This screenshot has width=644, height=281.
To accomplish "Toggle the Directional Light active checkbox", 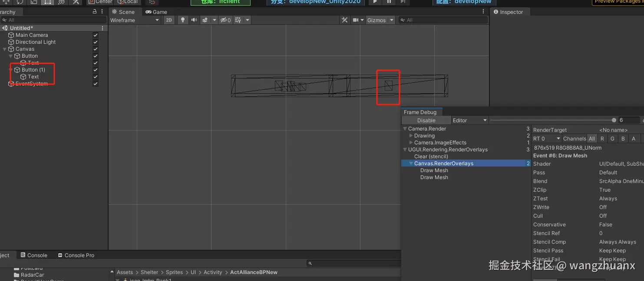I will pyautogui.click(x=96, y=42).
